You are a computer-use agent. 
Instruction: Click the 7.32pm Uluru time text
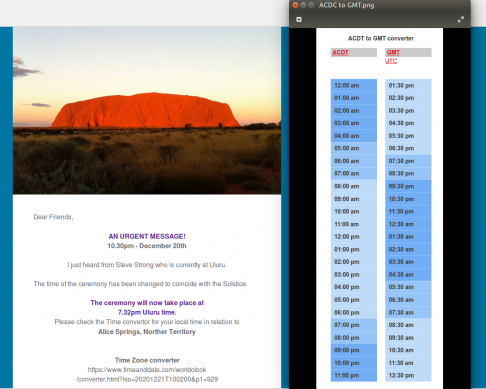pos(147,312)
